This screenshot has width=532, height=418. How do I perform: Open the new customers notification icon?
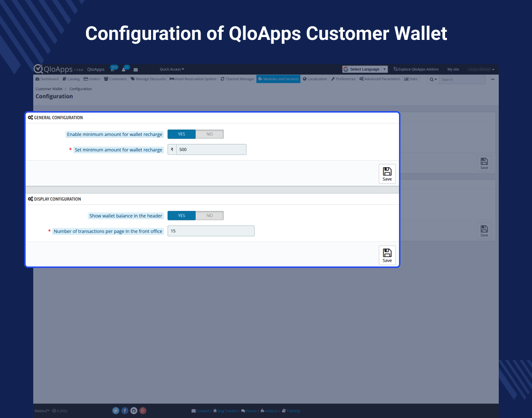pyautogui.click(x=124, y=69)
